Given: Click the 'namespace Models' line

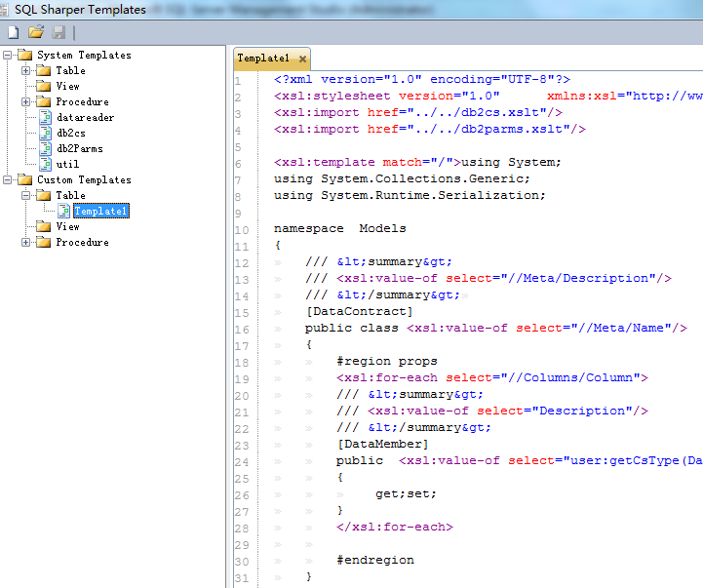Looking at the screenshot, I should 340,229.
